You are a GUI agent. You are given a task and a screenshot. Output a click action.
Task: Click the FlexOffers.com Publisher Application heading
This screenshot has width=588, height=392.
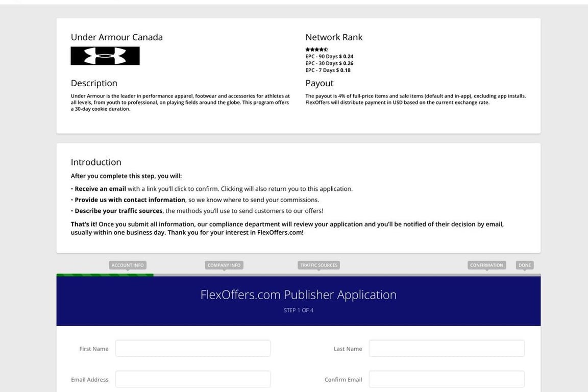coord(298,295)
